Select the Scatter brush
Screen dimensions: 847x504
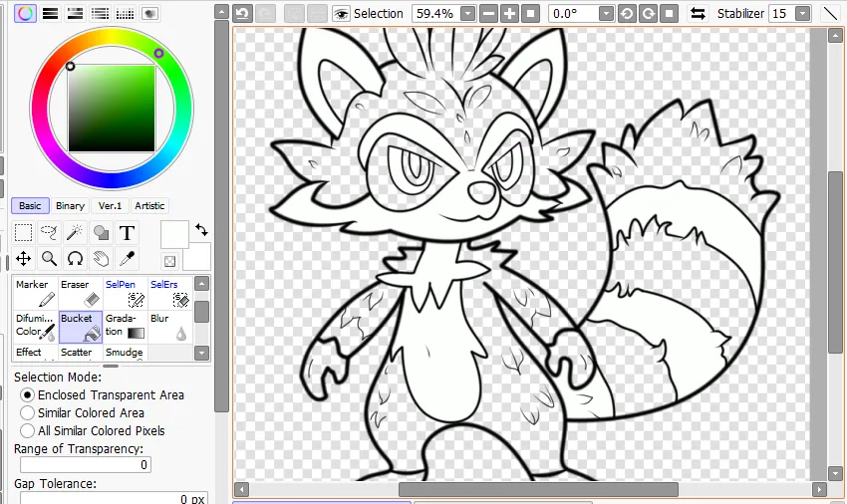[80, 353]
